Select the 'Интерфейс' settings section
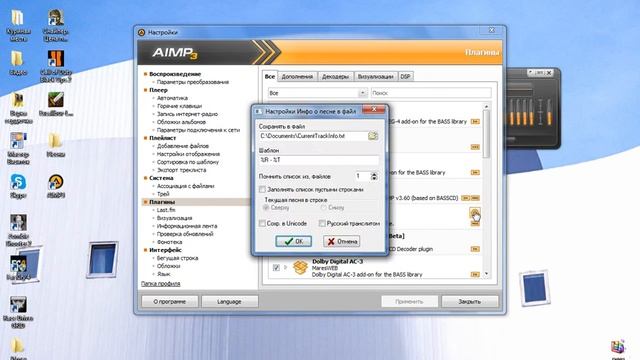640x360 pixels. (165, 250)
